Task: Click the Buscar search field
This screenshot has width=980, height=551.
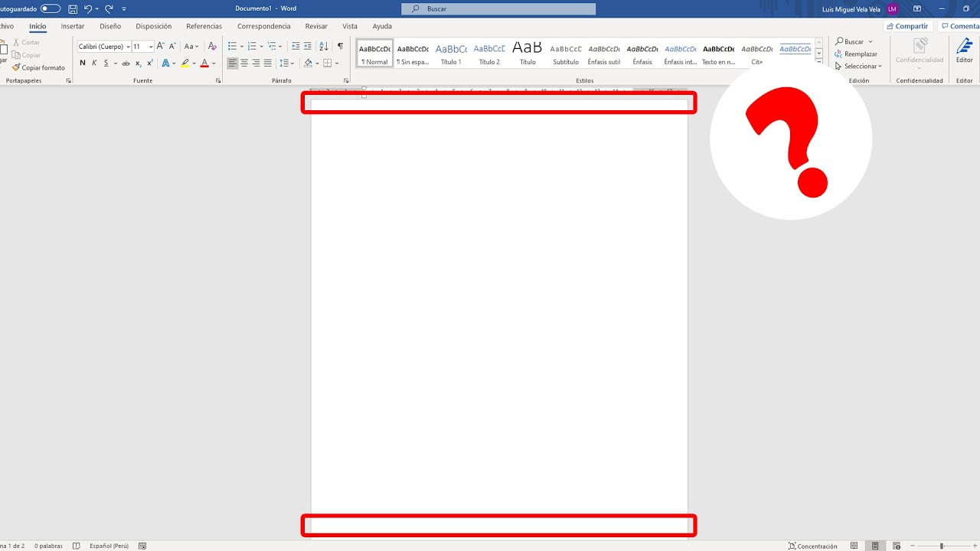Action: 498,8
